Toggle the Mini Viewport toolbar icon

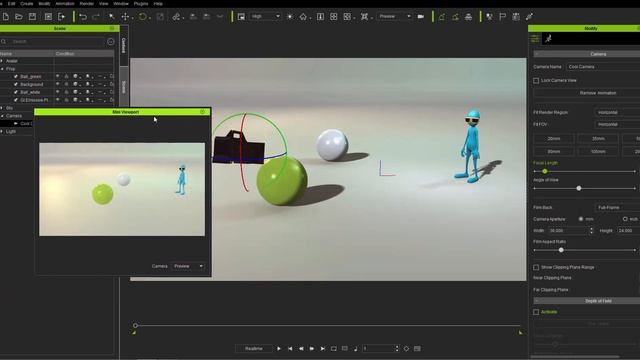[241, 17]
